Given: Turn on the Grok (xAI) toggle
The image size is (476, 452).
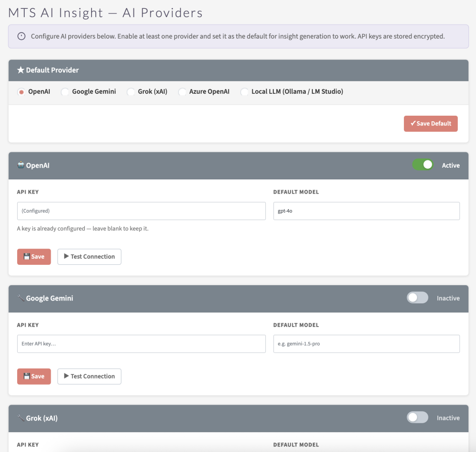Looking at the screenshot, I should coord(417,418).
